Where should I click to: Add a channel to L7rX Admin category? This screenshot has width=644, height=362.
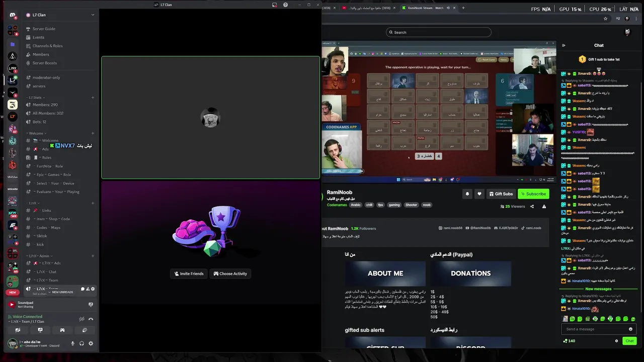pos(93,256)
